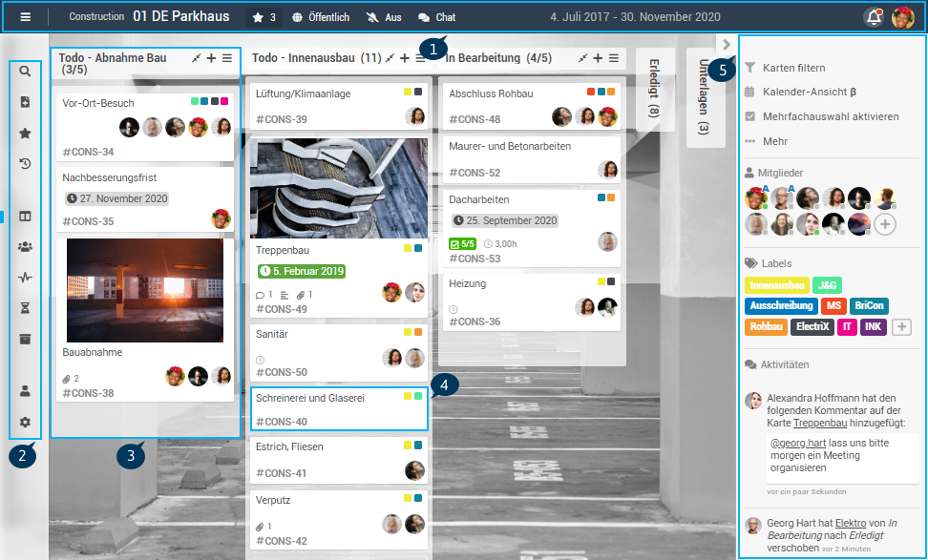928x560 pixels.
Task: Click the @georg.hart mention
Action: coord(798,443)
